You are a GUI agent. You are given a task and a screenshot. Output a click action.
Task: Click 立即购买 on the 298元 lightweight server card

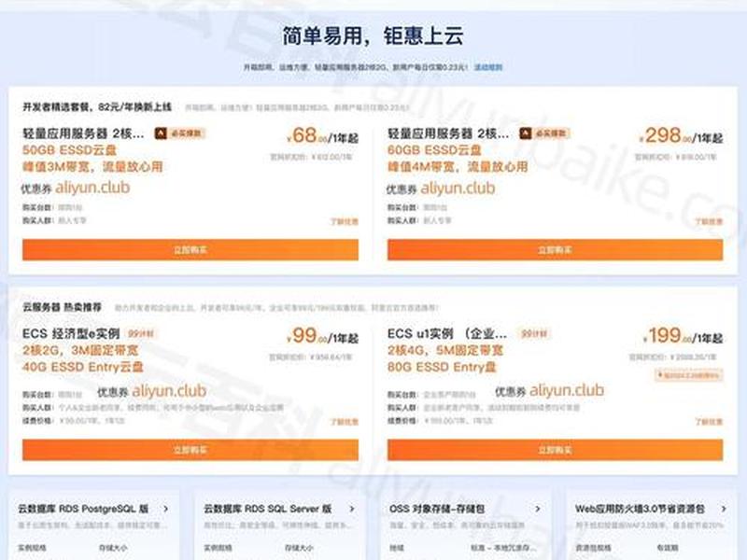point(555,249)
